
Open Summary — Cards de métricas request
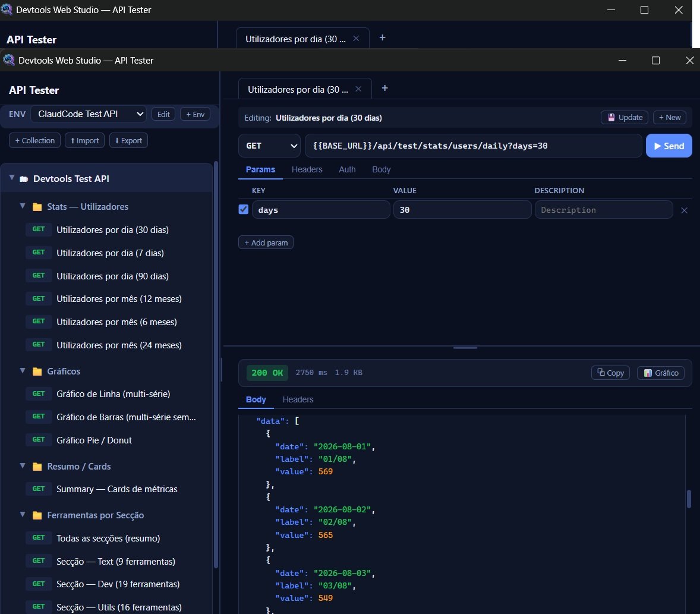[x=117, y=489]
